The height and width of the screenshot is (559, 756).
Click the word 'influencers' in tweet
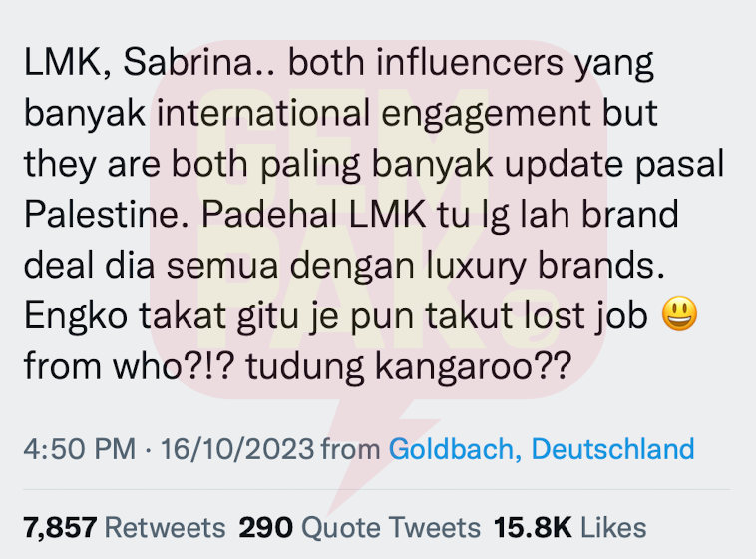[x=470, y=62]
